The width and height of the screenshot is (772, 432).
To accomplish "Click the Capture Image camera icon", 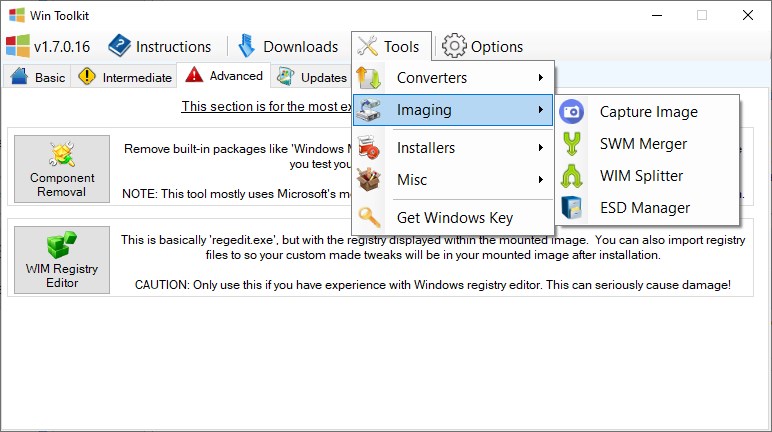I will point(572,112).
